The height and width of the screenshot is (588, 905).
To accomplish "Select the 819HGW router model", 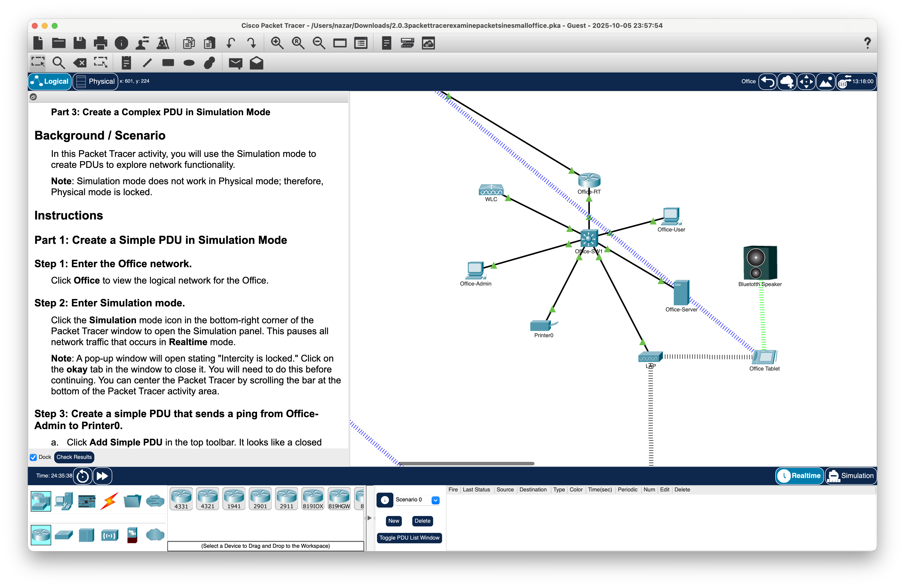I will (x=339, y=499).
